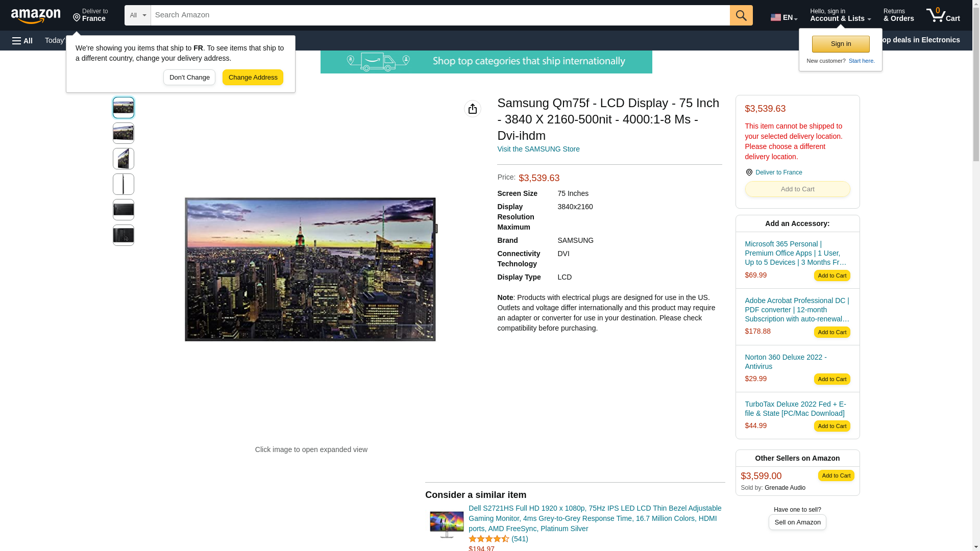Open Visit the SAMSUNG Store link
980x551 pixels.
click(x=538, y=149)
